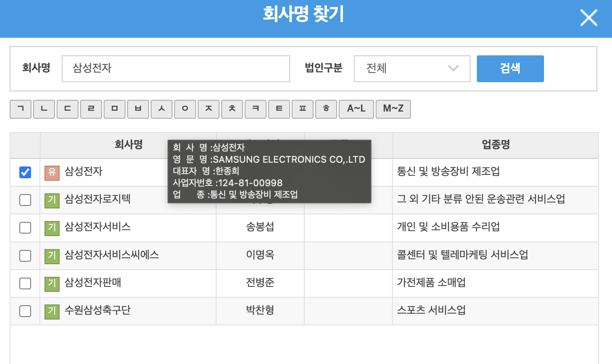Image resolution: width=612 pixels, height=364 pixels.
Task: Select company name 삼성전자로지텍
Action: [97, 199]
